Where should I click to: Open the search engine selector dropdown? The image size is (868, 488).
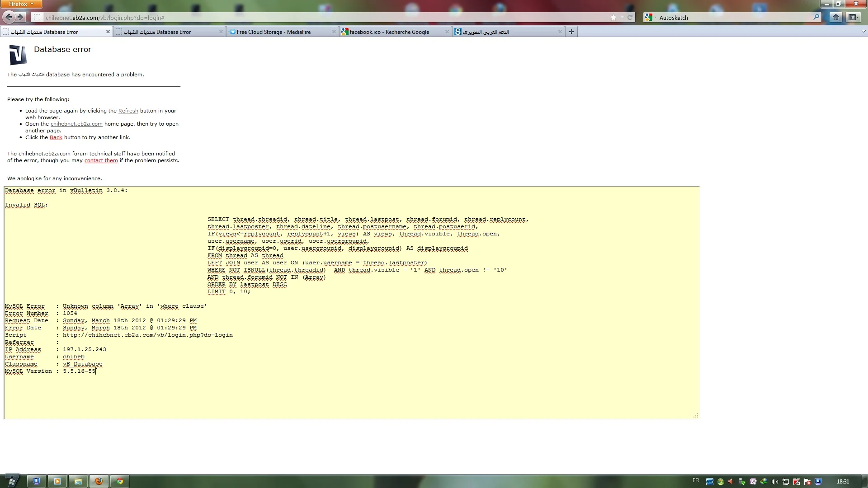click(x=651, y=18)
